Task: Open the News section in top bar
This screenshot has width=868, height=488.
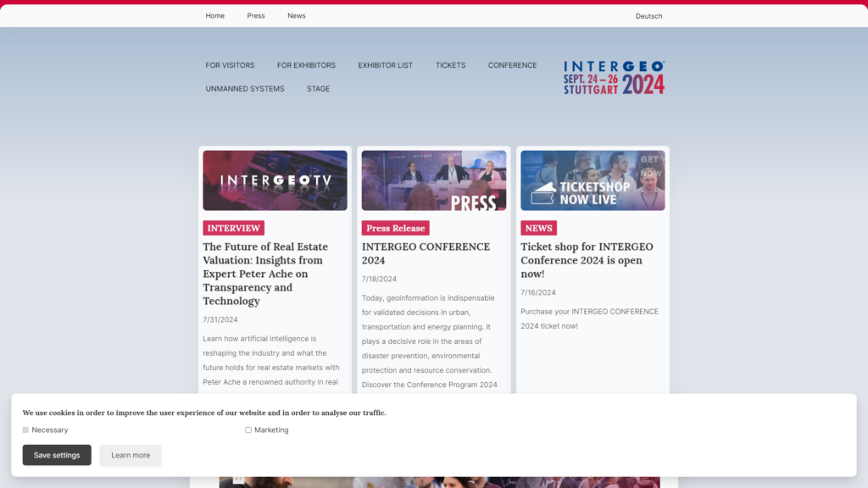Action: point(296,16)
